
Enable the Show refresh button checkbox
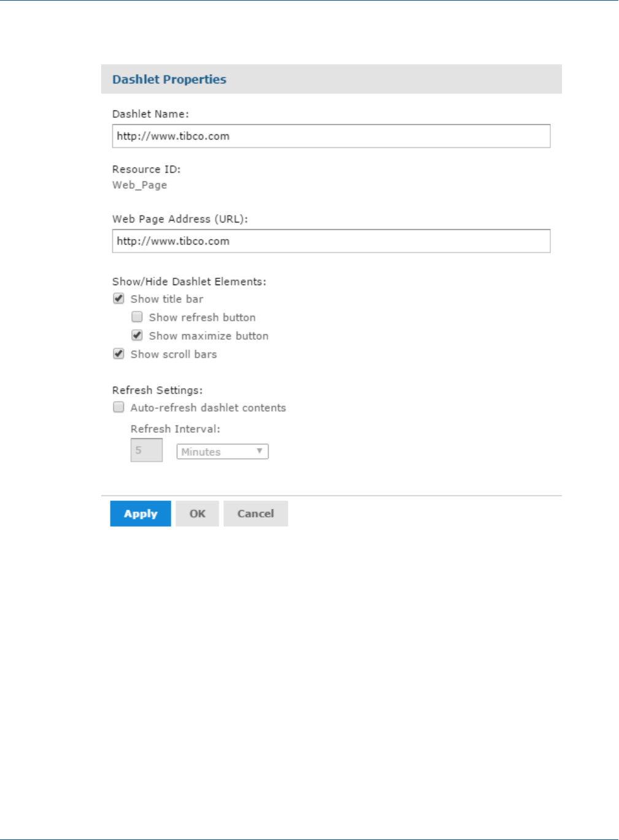click(137, 317)
